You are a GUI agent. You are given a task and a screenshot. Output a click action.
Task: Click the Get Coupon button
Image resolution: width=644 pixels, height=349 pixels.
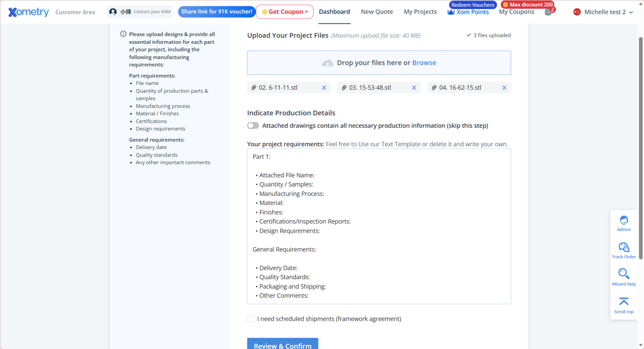284,12
